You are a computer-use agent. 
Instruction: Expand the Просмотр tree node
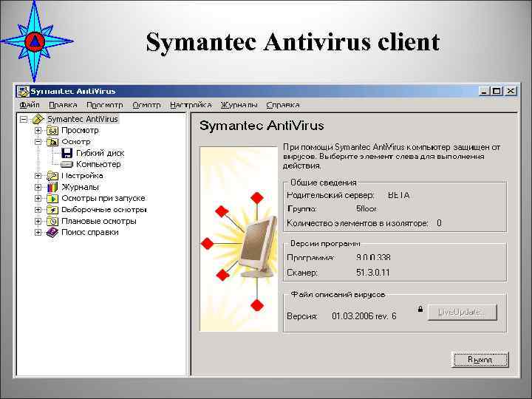38,130
